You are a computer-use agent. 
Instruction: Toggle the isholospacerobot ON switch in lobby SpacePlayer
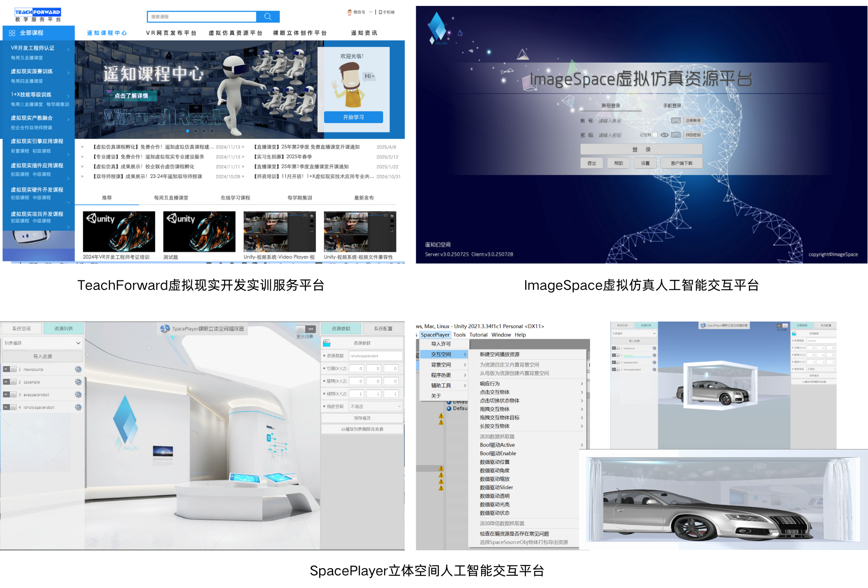click(10, 408)
